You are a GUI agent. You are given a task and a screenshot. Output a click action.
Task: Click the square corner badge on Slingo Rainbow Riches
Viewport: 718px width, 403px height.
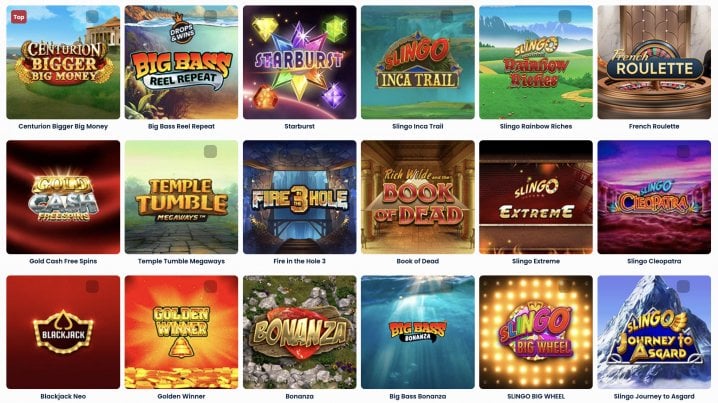(x=565, y=16)
